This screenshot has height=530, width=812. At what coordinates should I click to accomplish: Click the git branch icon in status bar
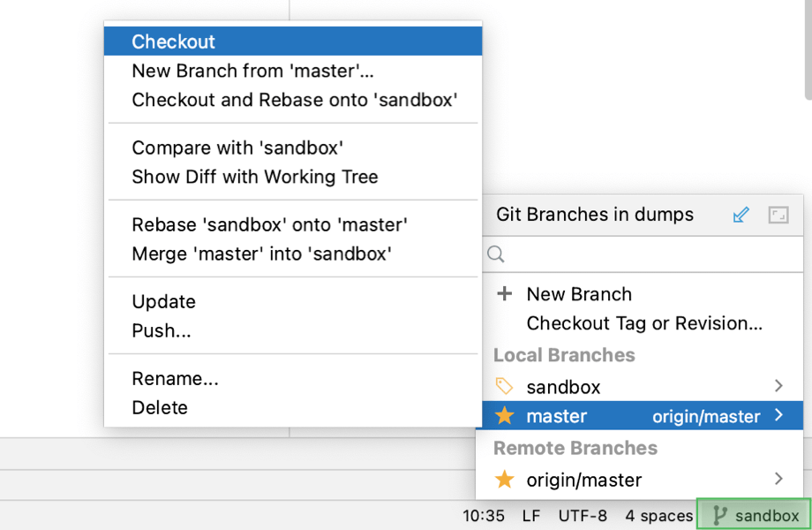pyautogui.click(x=719, y=516)
